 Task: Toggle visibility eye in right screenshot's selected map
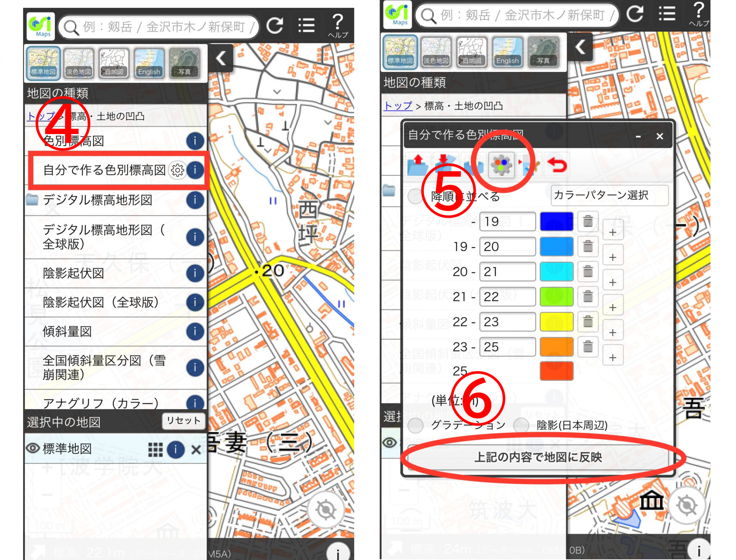tap(390, 442)
